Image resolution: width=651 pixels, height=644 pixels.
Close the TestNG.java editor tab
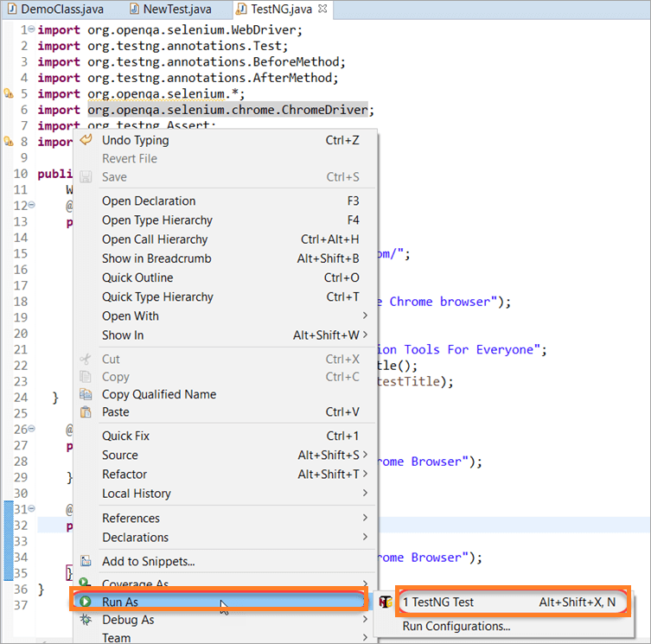(x=322, y=10)
